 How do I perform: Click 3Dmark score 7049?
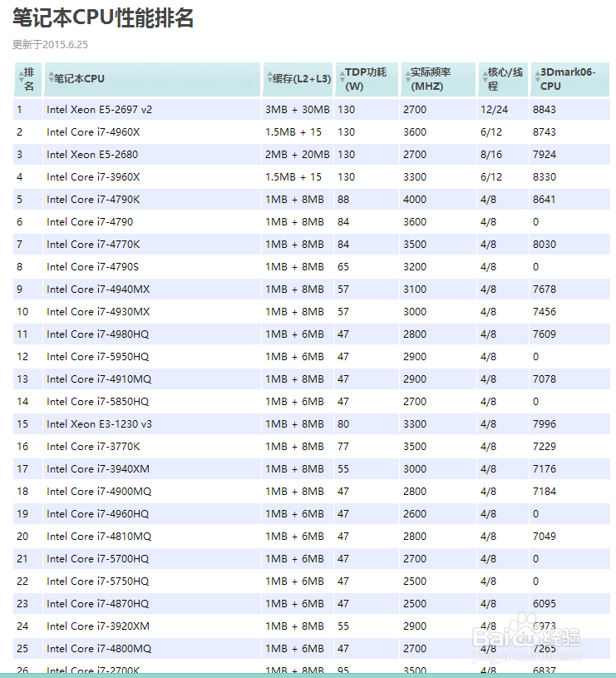tap(545, 537)
